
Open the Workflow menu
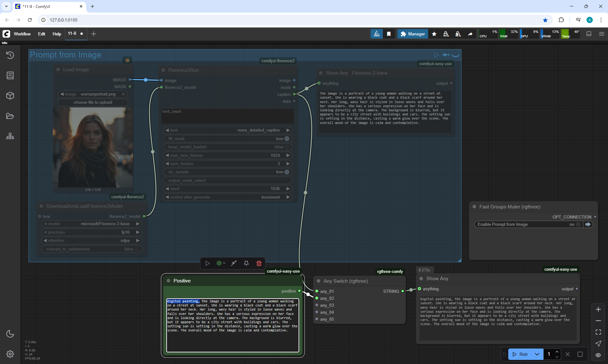(22, 34)
